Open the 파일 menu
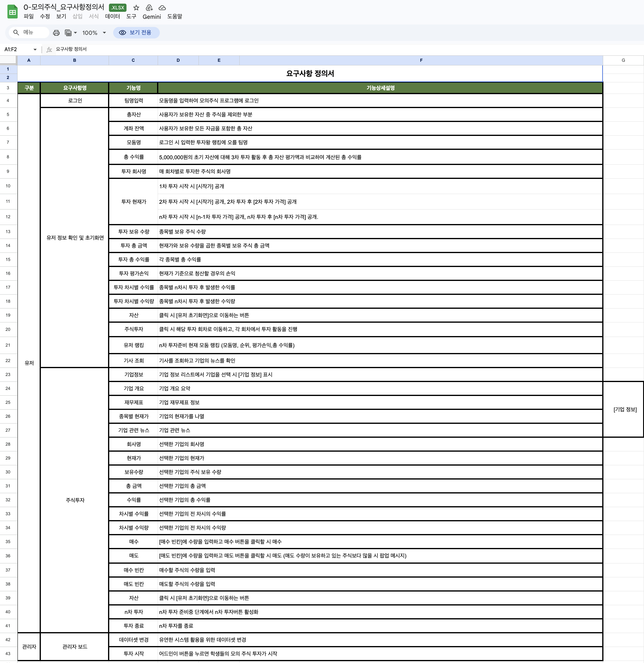This screenshot has height=663, width=644. coord(28,16)
